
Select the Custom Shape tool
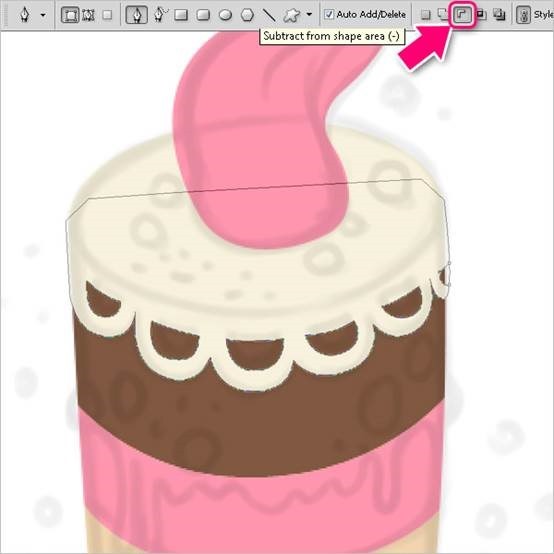pyautogui.click(x=292, y=15)
